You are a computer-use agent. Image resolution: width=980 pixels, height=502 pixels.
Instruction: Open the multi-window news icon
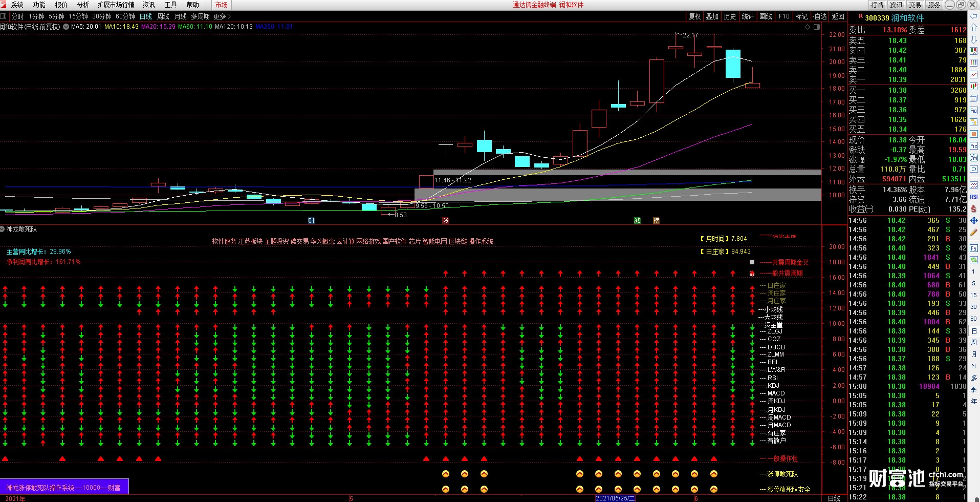(x=974, y=99)
